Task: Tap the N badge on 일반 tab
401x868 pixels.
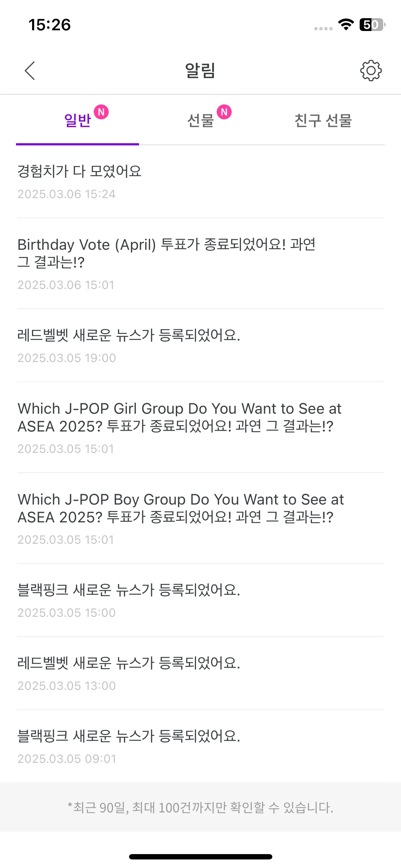Action: (101, 112)
